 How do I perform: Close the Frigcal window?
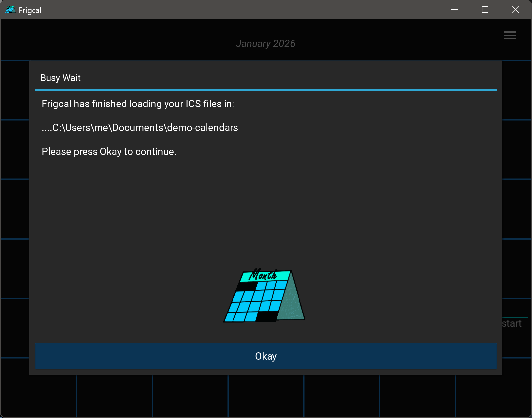click(515, 10)
